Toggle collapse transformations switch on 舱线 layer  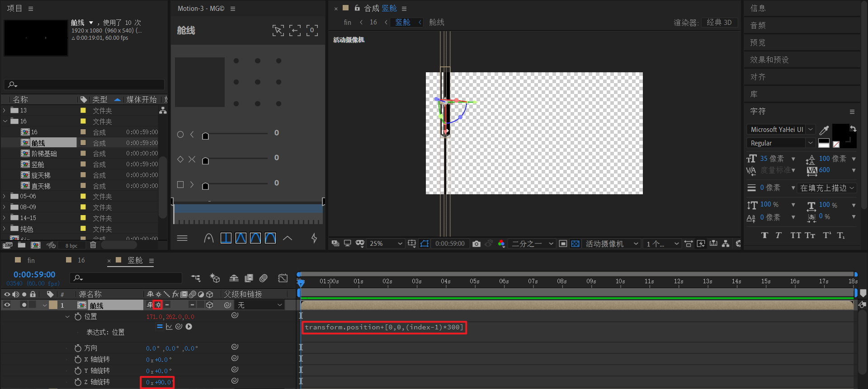(x=158, y=305)
